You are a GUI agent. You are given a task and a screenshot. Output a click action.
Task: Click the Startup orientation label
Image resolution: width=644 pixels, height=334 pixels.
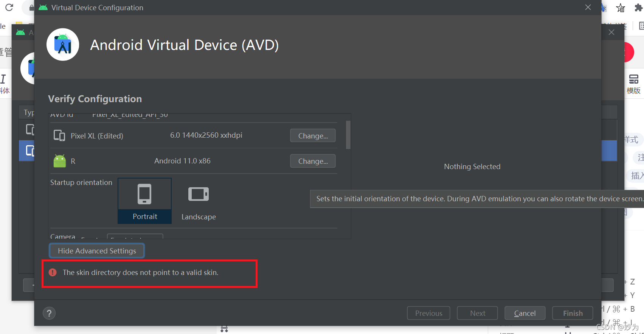(x=81, y=182)
